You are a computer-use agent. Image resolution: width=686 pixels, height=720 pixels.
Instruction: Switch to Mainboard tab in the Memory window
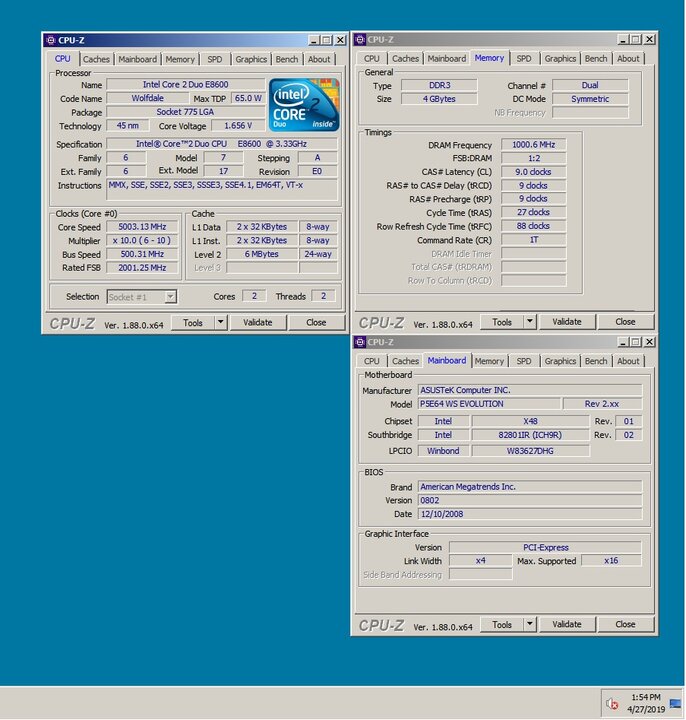click(446, 59)
